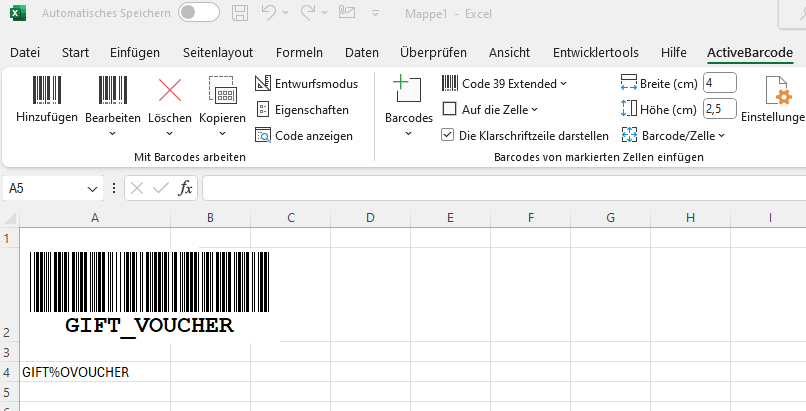Click the Löschen red X icon
The height and width of the screenshot is (411, 806).
[170, 90]
